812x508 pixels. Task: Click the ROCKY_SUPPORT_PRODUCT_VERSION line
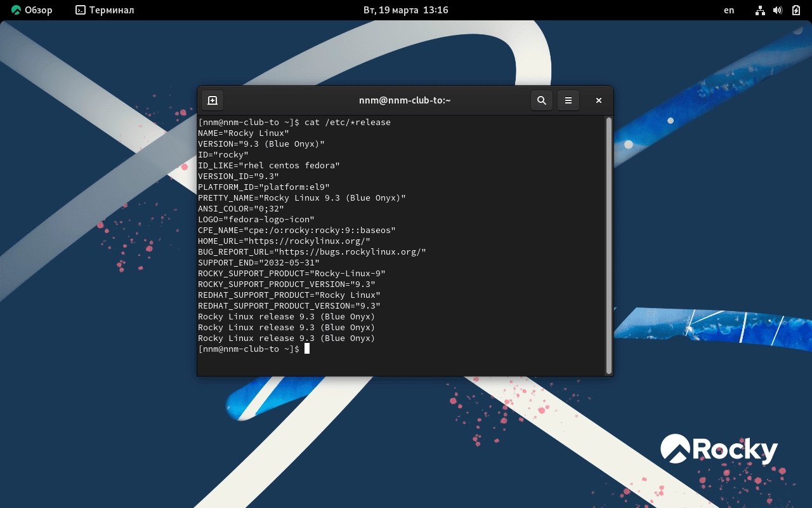coord(287,284)
